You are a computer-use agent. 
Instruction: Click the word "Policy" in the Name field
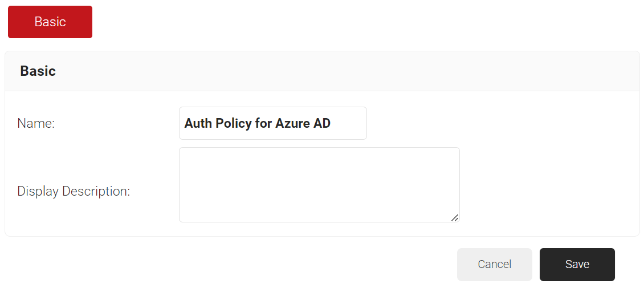pyautogui.click(x=234, y=123)
